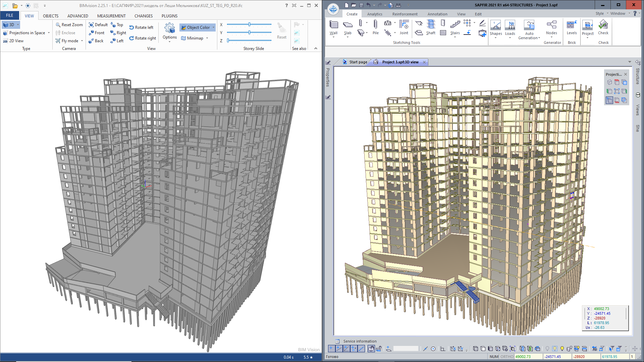This screenshot has height=362, width=644.
Task: Select the Pile tool
Action: click(375, 27)
